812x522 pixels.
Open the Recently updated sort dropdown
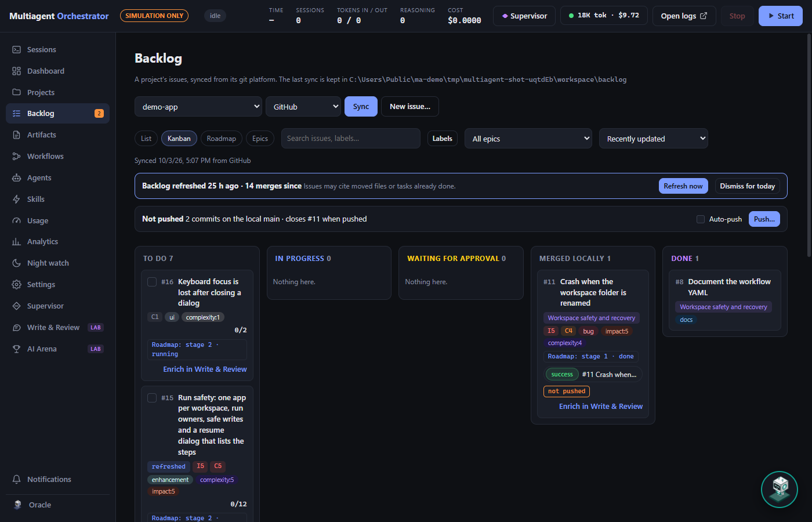[654, 139]
